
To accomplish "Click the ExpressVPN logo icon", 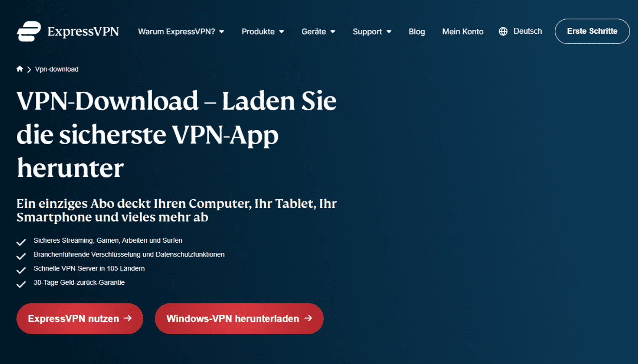I will (29, 31).
